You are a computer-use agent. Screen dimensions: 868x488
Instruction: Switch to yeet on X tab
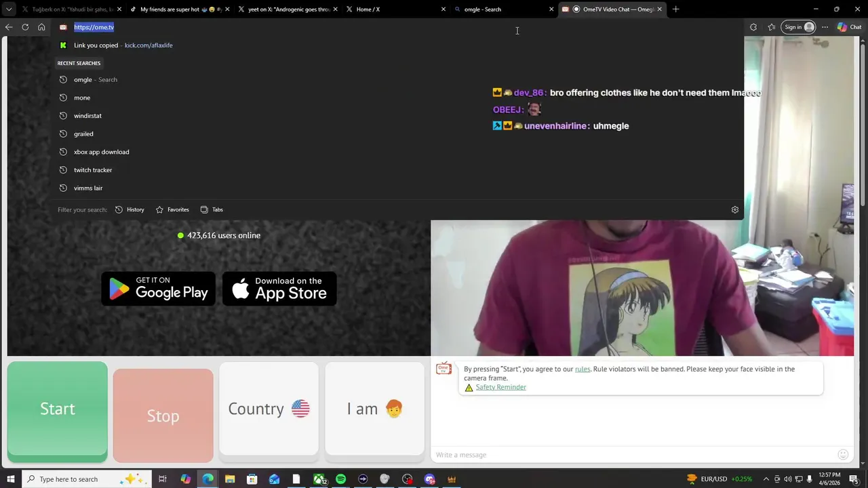[288, 9]
